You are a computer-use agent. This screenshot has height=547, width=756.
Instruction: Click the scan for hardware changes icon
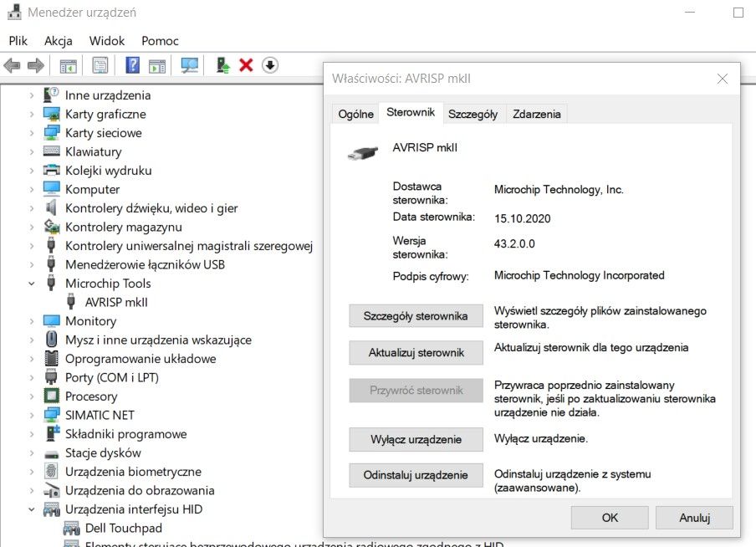(x=190, y=65)
